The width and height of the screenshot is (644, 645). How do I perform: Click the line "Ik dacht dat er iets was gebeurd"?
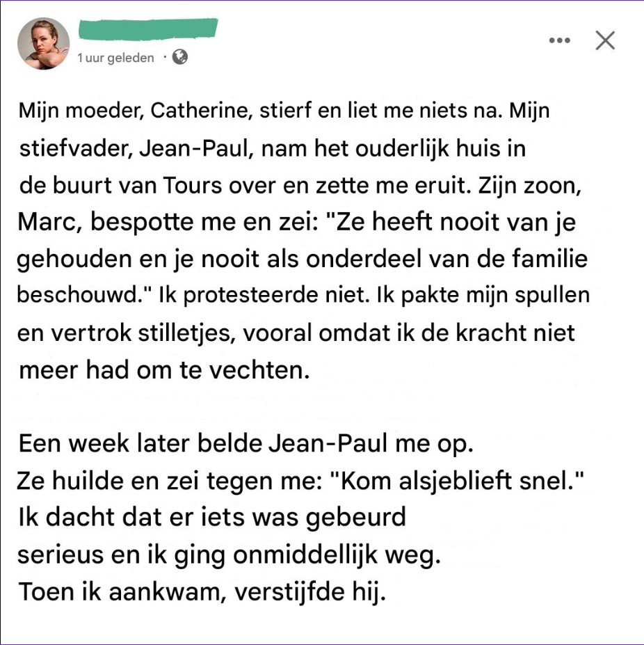click(x=211, y=518)
